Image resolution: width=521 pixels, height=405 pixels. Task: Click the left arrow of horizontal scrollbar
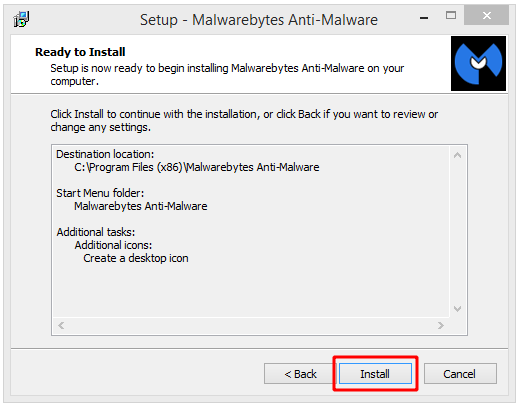(x=61, y=325)
